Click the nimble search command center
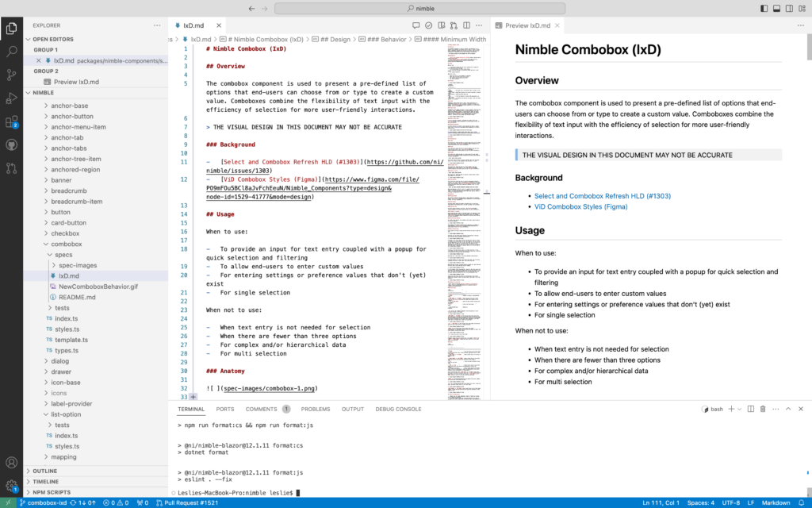 tap(420, 8)
